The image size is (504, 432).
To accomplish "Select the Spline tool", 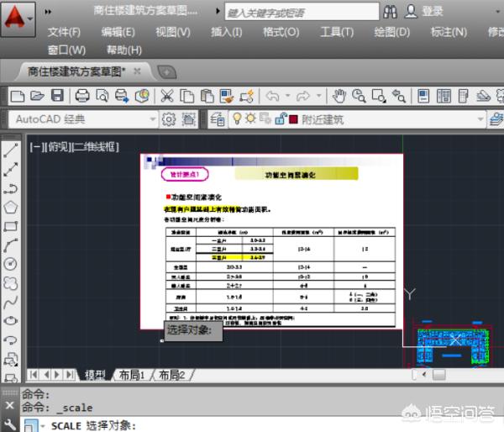I will coord(11,302).
